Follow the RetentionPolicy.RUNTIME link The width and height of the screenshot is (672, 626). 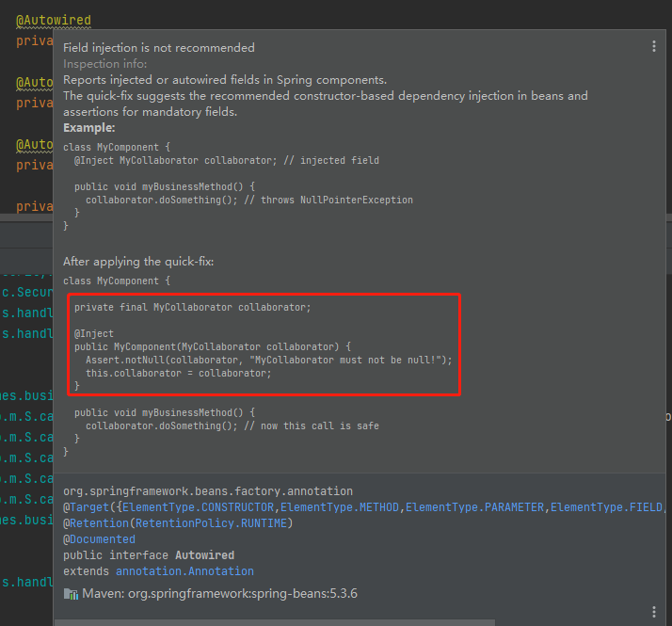(x=211, y=523)
